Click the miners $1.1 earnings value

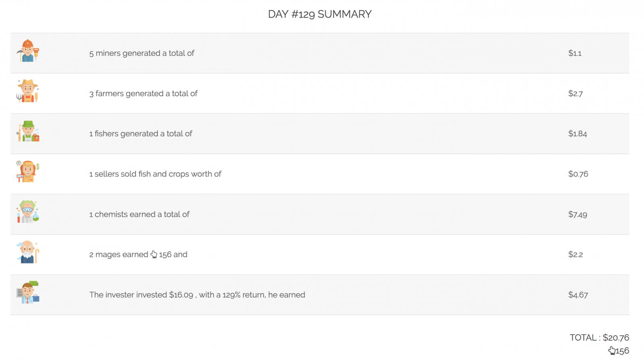tap(575, 53)
